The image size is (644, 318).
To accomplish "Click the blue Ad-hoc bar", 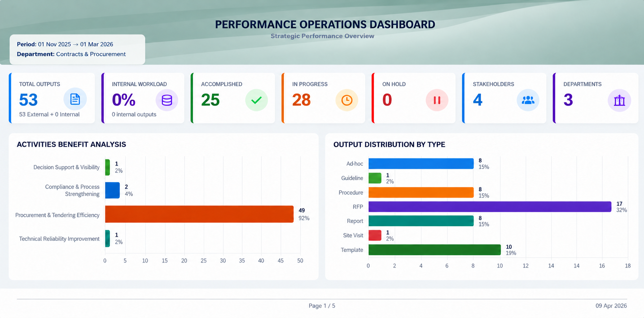I will (x=421, y=164).
